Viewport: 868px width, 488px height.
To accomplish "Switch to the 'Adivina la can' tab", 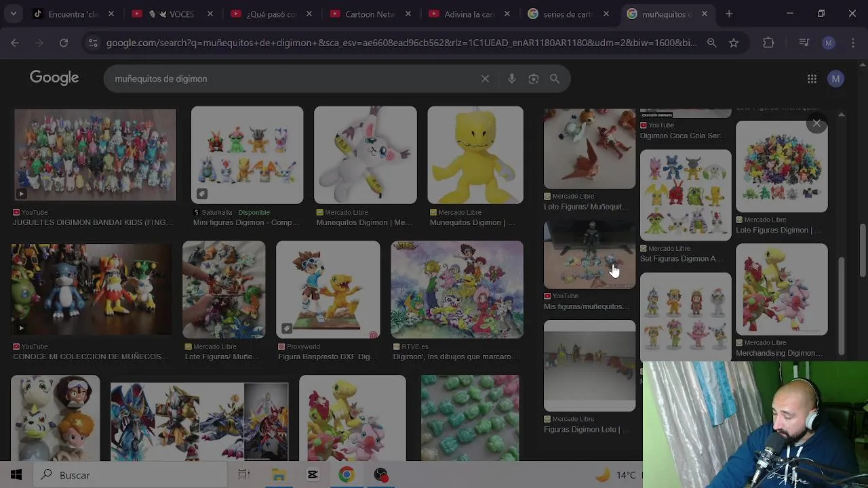I will coord(469,14).
